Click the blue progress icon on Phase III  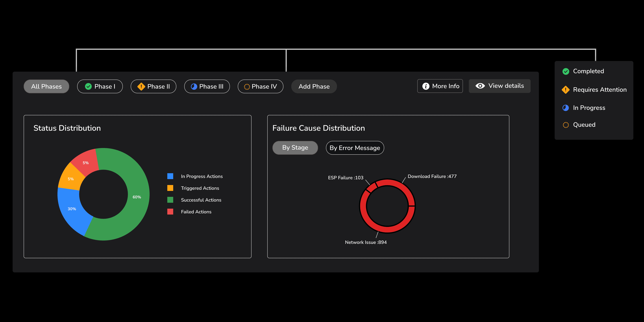coord(194,86)
